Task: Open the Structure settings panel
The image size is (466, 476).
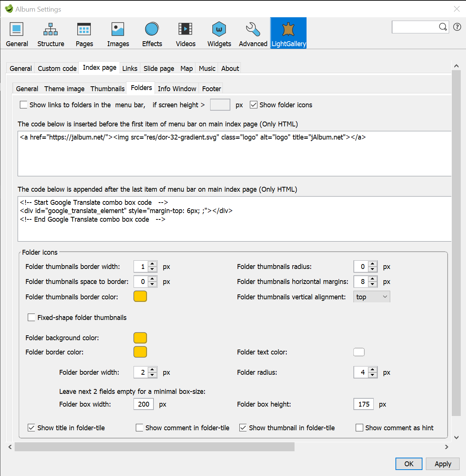Action: (51, 33)
